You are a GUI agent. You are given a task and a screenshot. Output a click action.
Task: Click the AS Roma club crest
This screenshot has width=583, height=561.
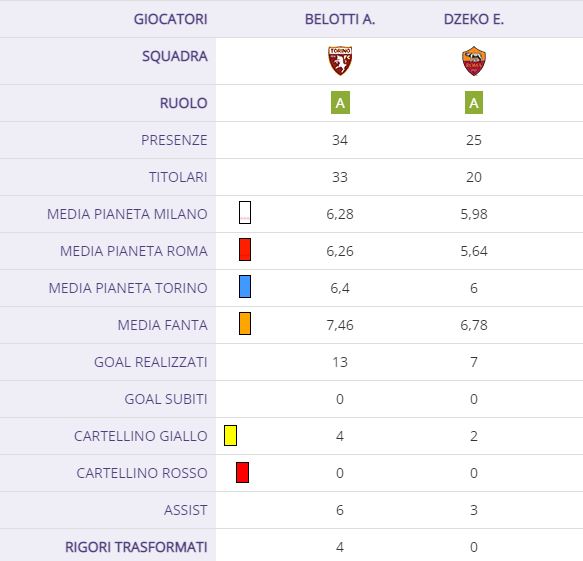(x=474, y=61)
